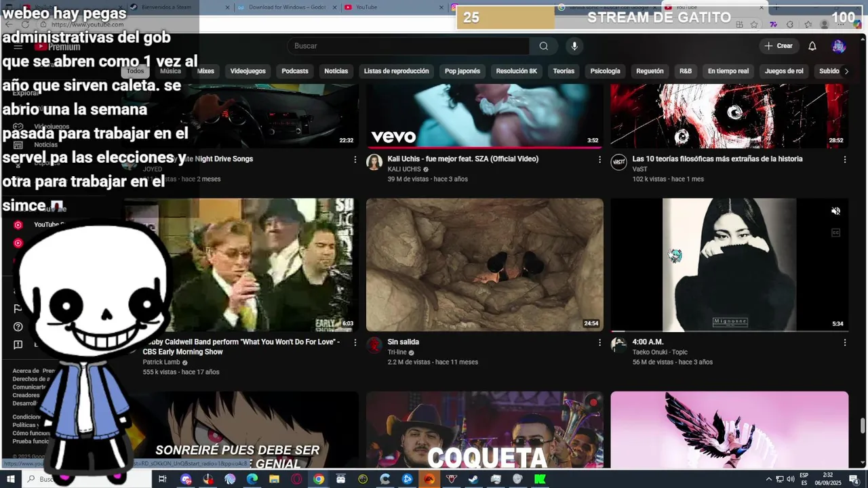Open Steam from the taskbar
The width and height of the screenshot is (868, 488).
click(x=473, y=479)
